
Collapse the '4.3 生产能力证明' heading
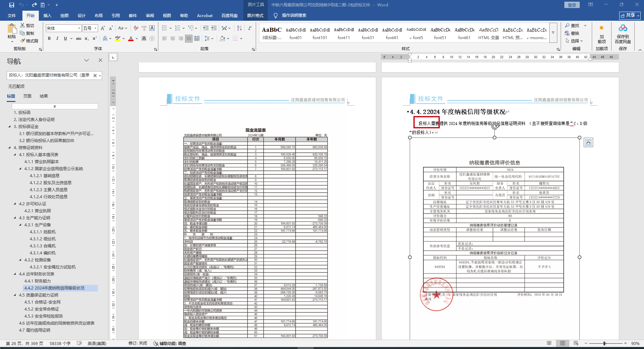click(15, 218)
